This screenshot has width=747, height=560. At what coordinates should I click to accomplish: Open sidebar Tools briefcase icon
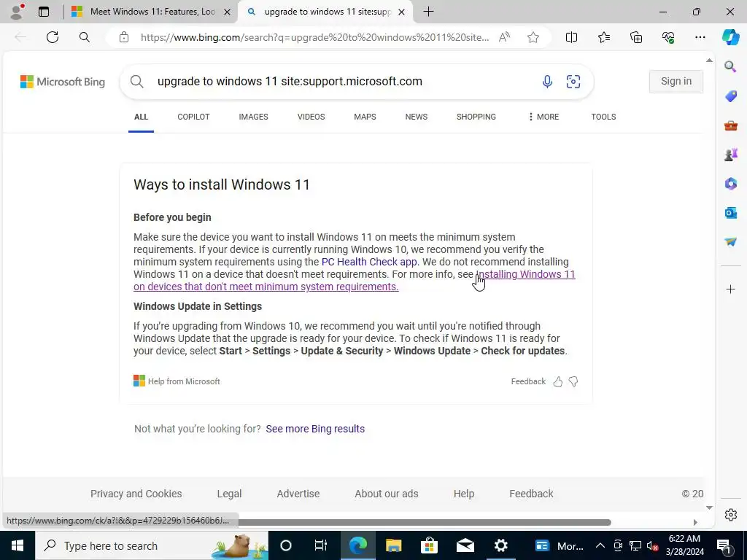[730, 125]
